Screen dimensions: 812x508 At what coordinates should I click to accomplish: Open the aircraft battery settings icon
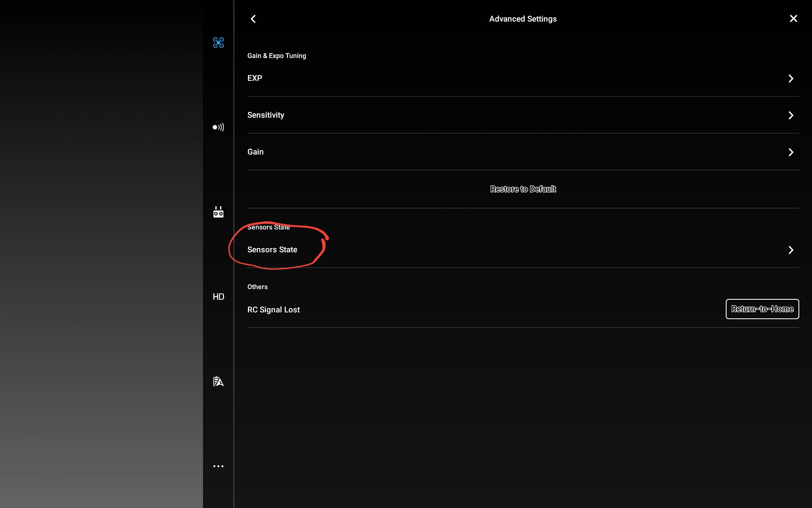tap(218, 381)
